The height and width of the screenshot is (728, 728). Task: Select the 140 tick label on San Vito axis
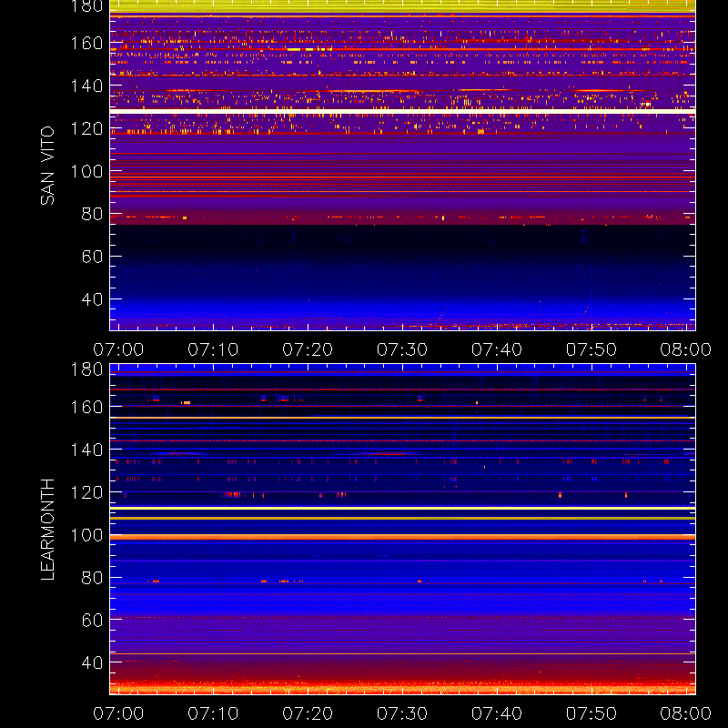pyautogui.click(x=86, y=86)
